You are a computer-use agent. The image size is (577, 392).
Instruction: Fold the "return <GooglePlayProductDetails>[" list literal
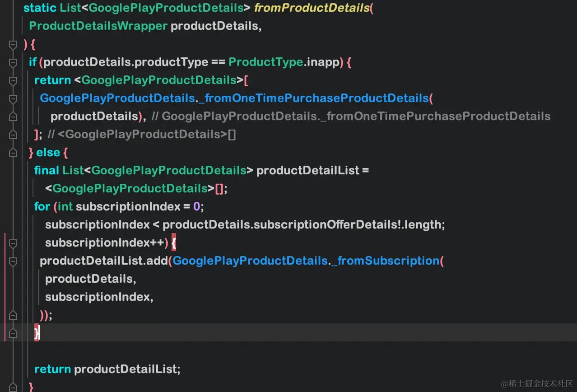[13, 80]
